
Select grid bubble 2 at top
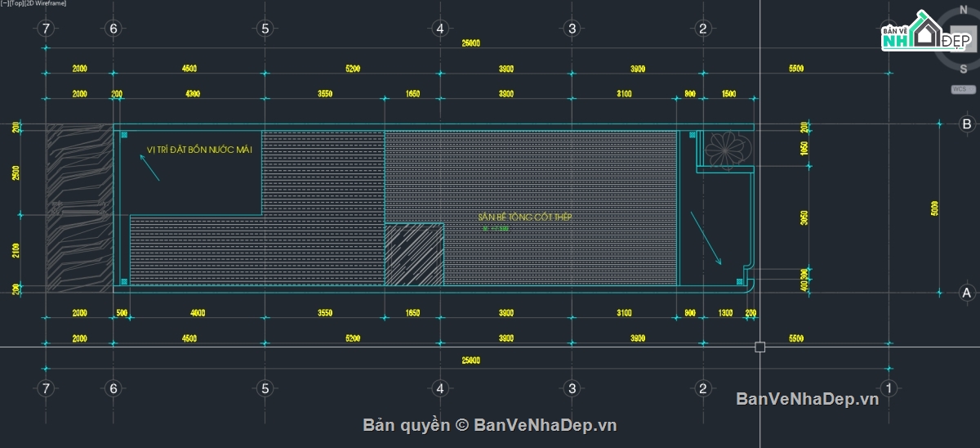pyautogui.click(x=702, y=29)
